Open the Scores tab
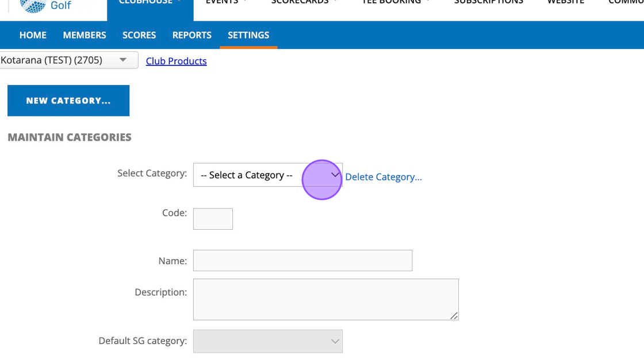This screenshot has height=359, width=644. point(139,35)
